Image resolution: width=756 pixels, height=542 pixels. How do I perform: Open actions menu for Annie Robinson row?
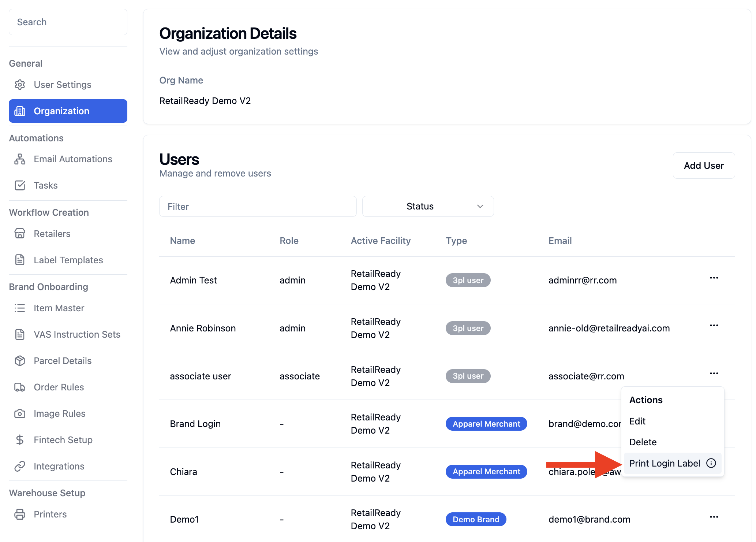pos(714,325)
